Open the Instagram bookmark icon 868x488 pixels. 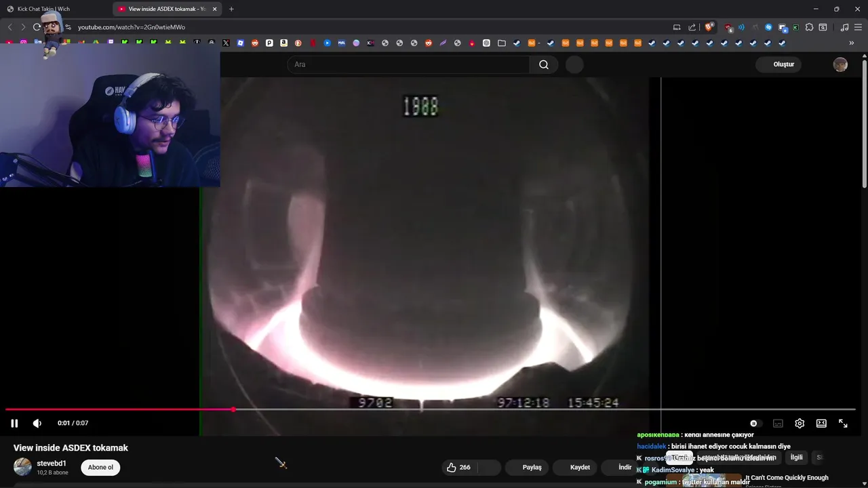tap(24, 43)
